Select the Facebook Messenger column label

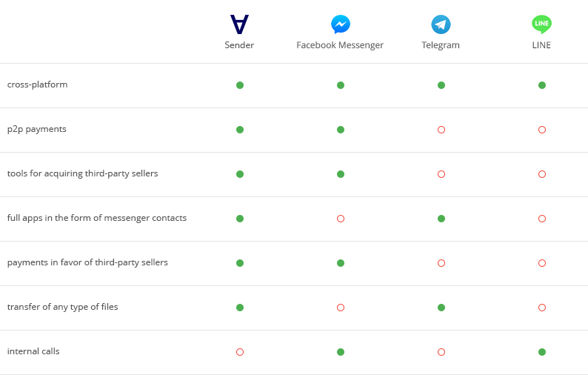[x=340, y=45]
